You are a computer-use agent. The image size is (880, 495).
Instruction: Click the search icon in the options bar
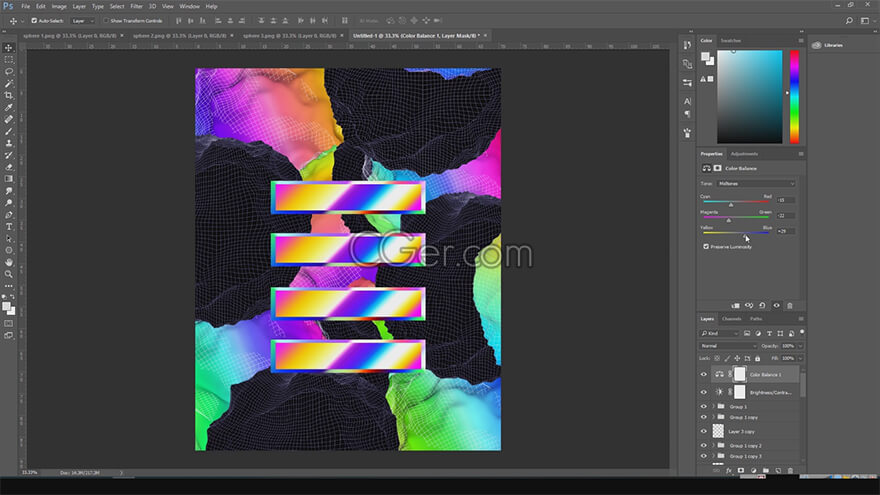click(x=849, y=21)
